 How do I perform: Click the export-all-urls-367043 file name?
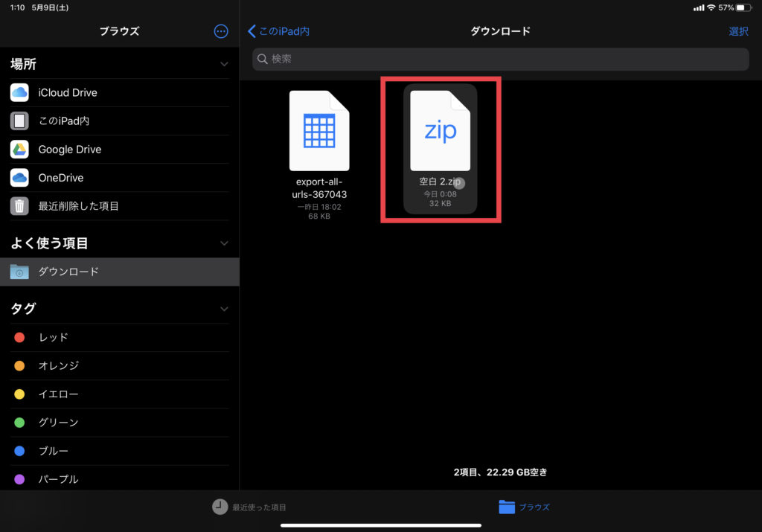click(x=319, y=188)
